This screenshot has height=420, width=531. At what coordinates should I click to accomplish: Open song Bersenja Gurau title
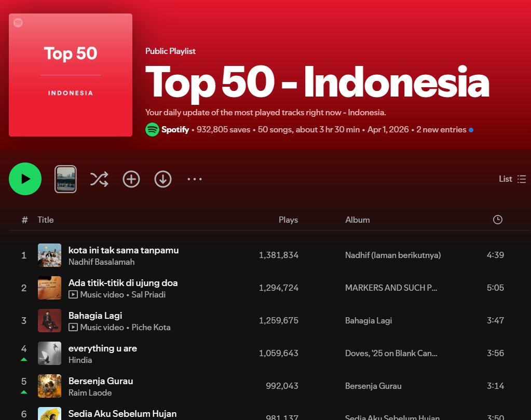point(101,381)
